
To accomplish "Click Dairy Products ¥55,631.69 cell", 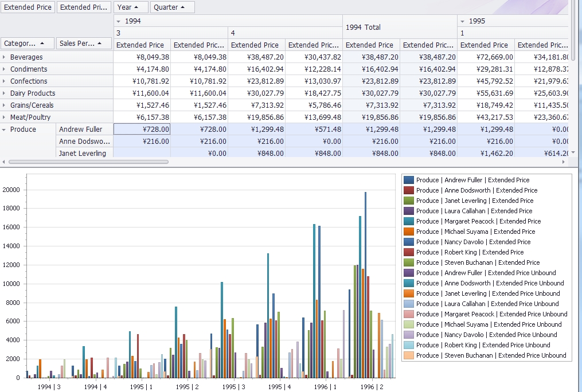I will pos(486,93).
